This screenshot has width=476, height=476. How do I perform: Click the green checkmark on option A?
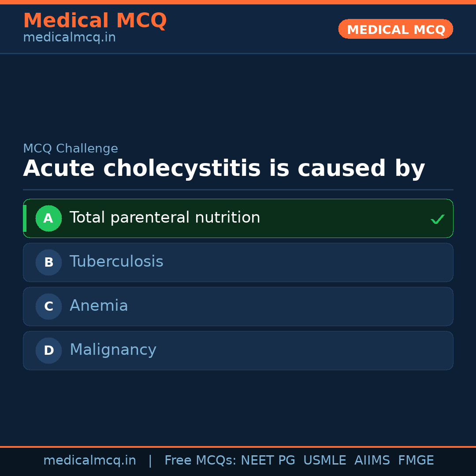[x=437, y=219]
